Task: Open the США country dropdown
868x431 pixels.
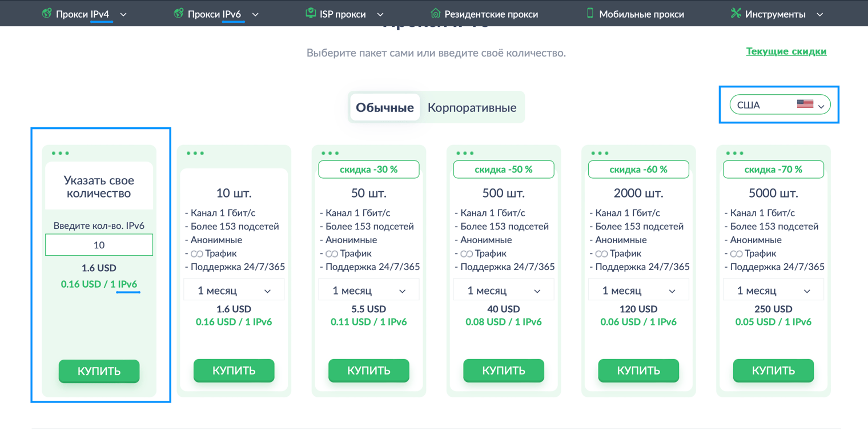Action: (x=779, y=105)
